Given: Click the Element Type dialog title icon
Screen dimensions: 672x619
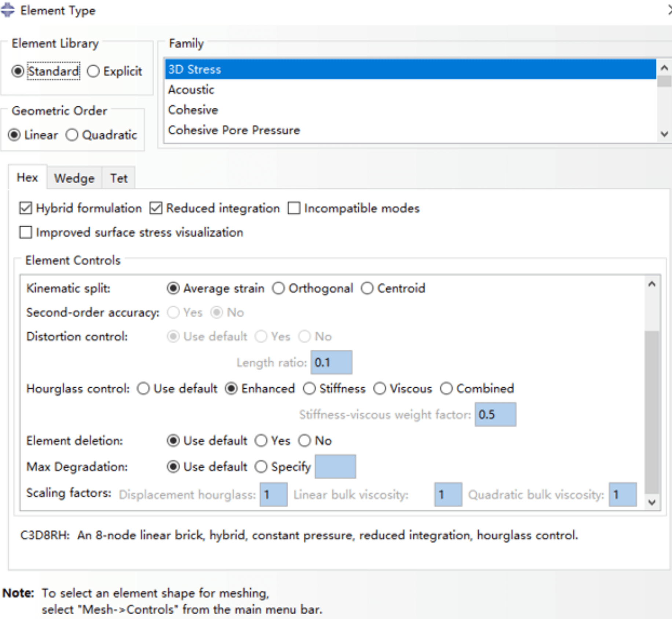Looking at the screenshot, I should click(x=7, y=10).
